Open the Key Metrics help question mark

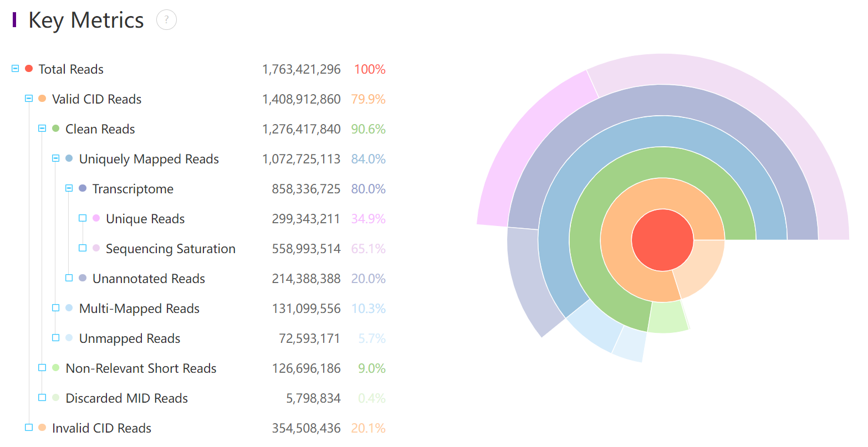click(166, 20)
